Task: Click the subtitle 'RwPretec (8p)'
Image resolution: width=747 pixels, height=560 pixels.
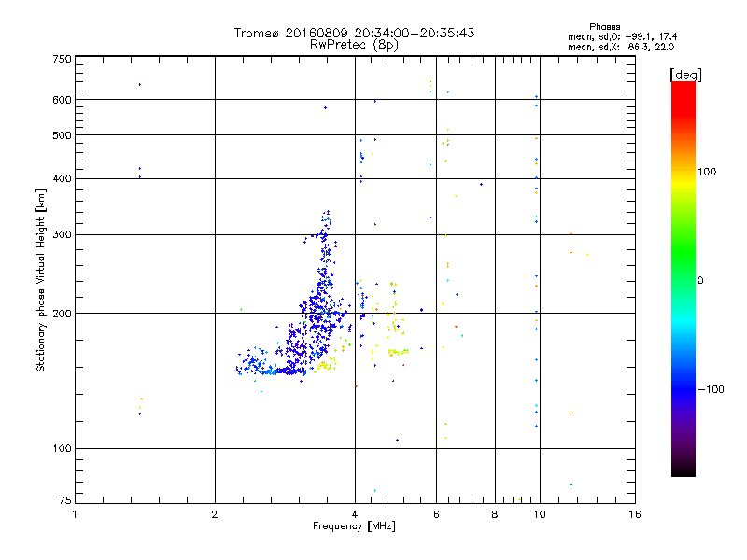Action: tap(354, 45)
